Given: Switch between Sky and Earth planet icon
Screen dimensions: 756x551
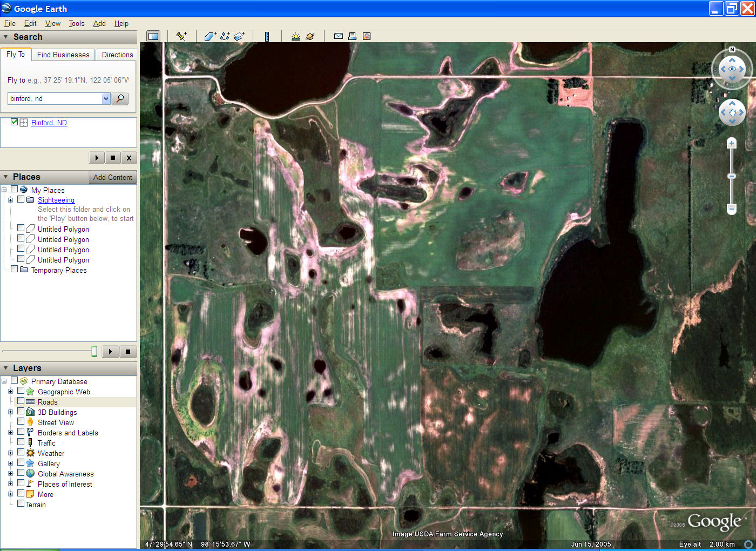Looking at the screenshot, I should pyautogui.click(x=310, y=36).
